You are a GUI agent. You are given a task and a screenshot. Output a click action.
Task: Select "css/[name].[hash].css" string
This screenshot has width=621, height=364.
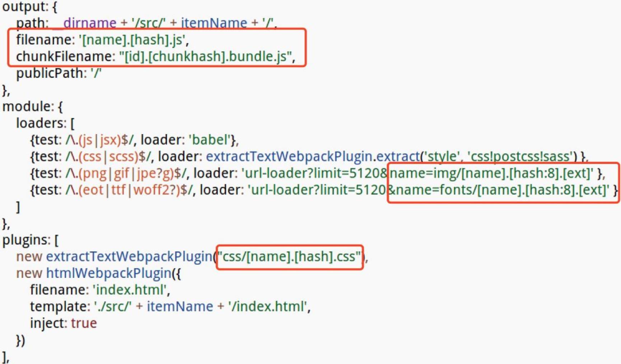pos(289,256)
